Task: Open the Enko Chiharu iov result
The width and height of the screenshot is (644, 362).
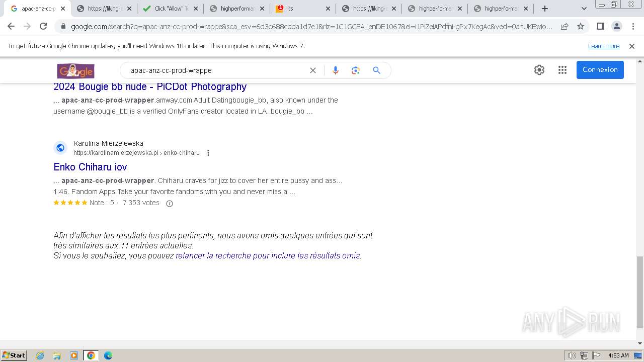Action: pyautogui.click(x=90, y=167)
